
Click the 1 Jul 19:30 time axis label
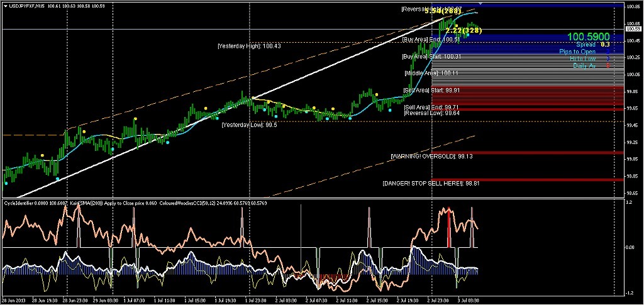pyautogui.click(x=226, y=301)
